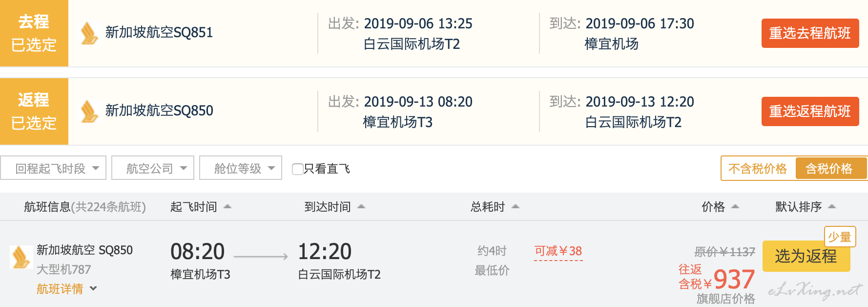Click 重选去程航班 button

point(810,33)
